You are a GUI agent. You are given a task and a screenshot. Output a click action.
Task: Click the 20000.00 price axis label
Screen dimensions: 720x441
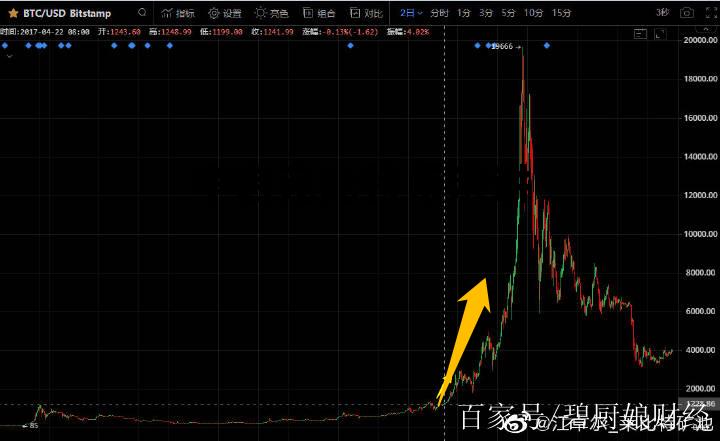point(700,40)
